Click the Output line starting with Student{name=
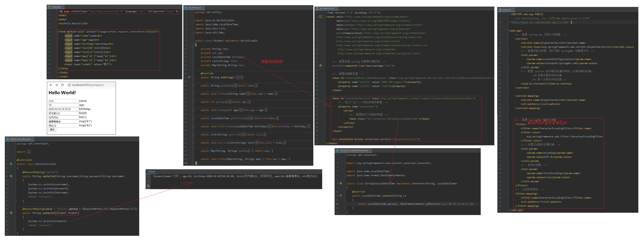The height and width of the screenshot is (242, 644). pyautogui.click(x=235, y=176)
